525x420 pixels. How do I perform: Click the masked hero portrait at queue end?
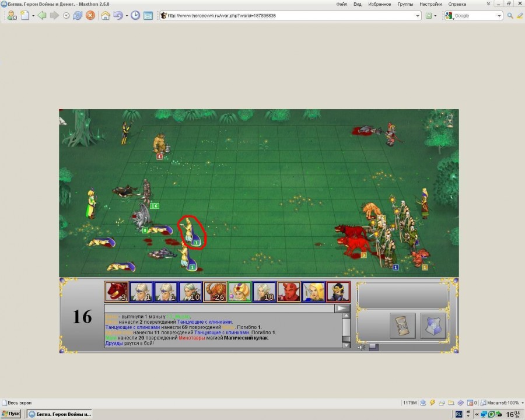[x=338, y=292]
